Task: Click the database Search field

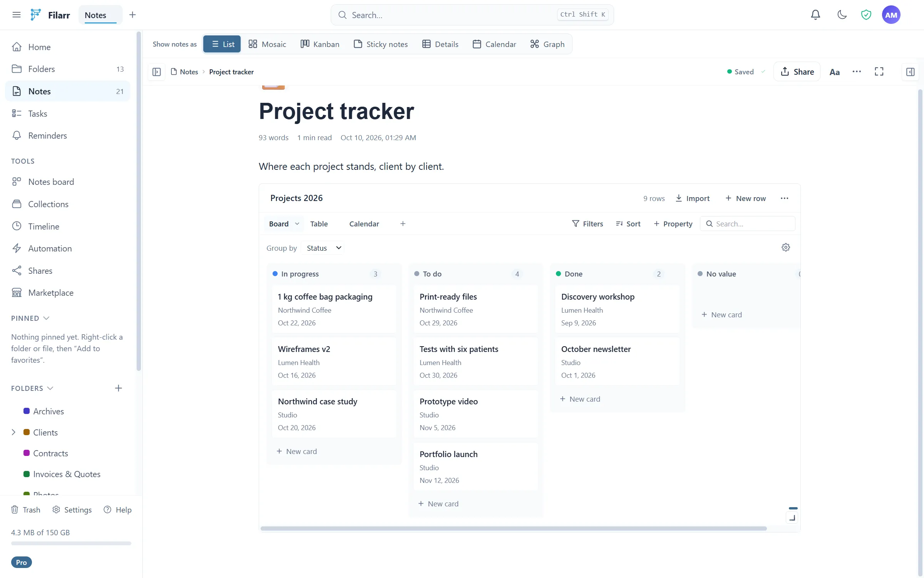Action: (748, 224)
